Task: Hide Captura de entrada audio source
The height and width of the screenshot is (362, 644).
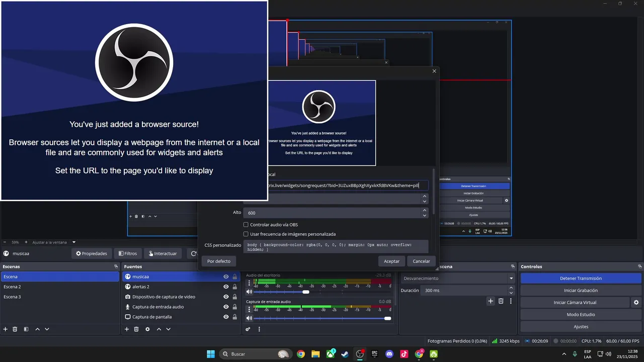Action: coord(226,307)
